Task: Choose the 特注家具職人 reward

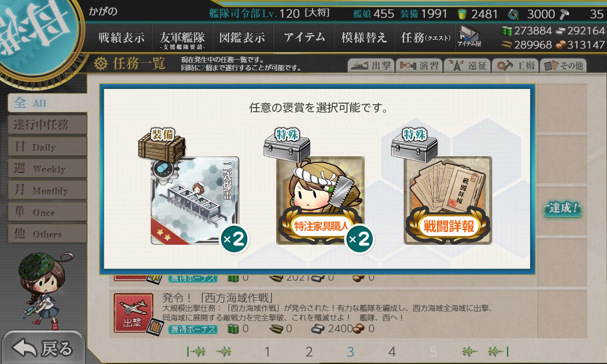Action: click(x=320, y=201)
